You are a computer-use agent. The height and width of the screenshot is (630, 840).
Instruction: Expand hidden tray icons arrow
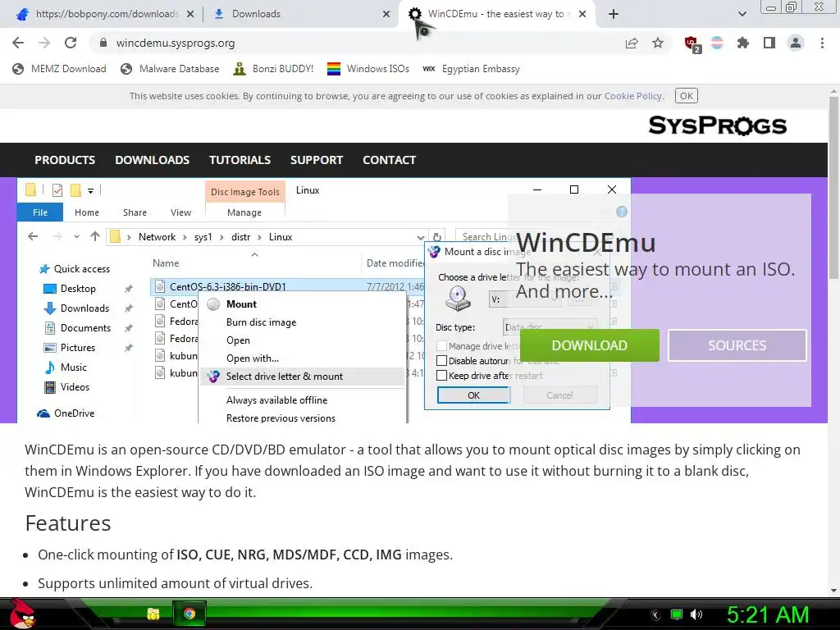(x=655, y=615)
